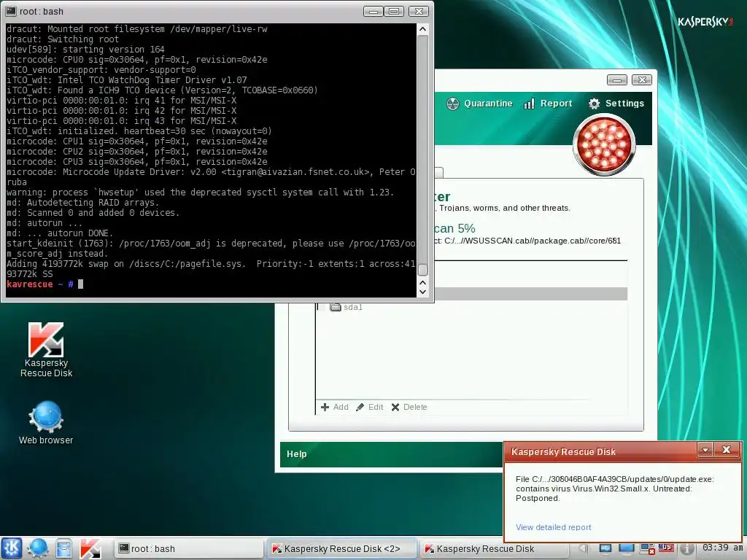Image resolution: width=747 pixels, height=560 pixels.
Task: Close the Kaspersky virus notification popup
Action: [726, 449]
